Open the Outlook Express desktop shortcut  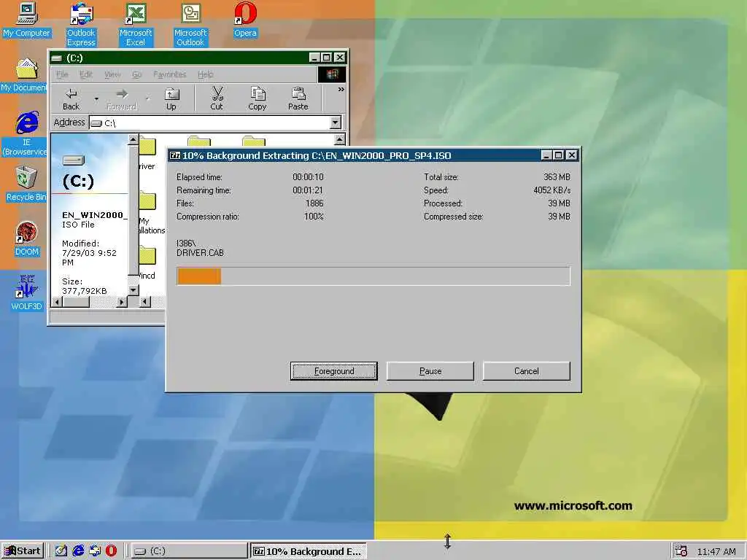tap(81, 24)
